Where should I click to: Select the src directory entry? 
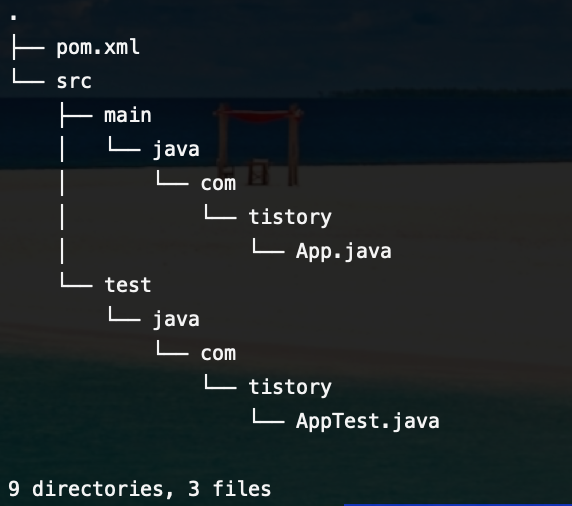click(74, 81)
